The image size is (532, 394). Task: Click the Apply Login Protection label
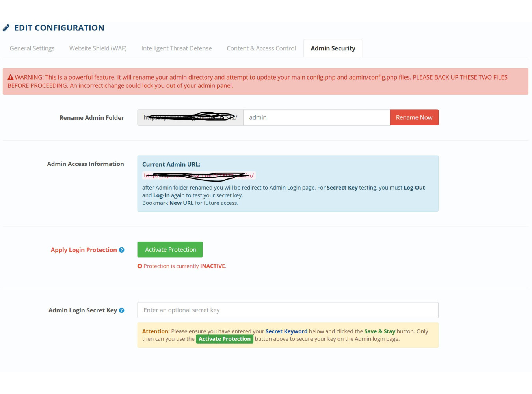coord(84,250)
